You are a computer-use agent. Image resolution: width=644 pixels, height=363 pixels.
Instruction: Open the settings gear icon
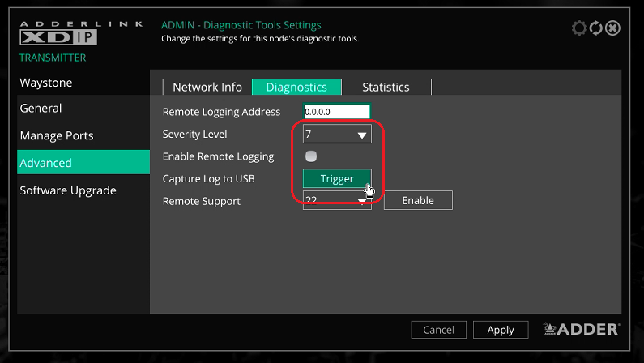point(578,28)
